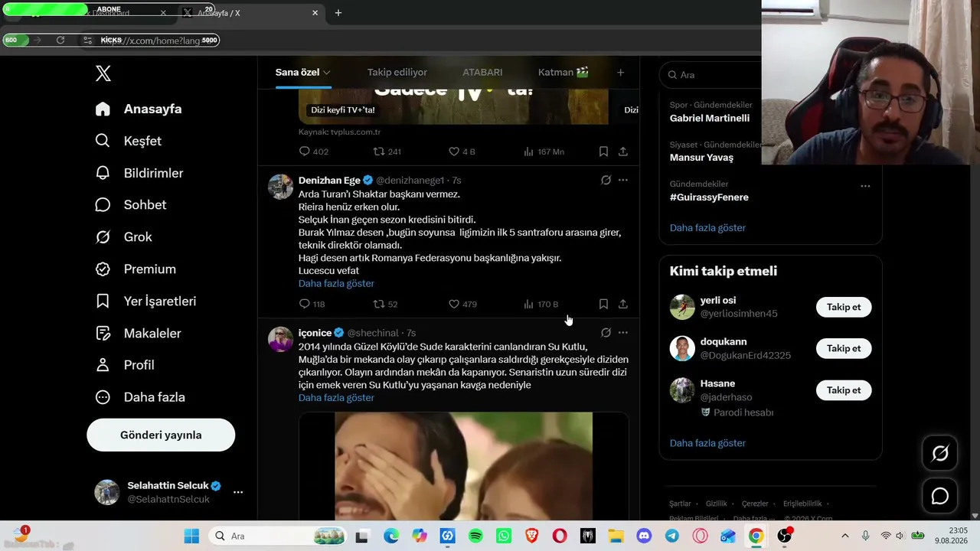Viewport: 980px width, 551px height.
Task: Expand içonice's post with Daha fazla göster
Action: tap(336, 398)
